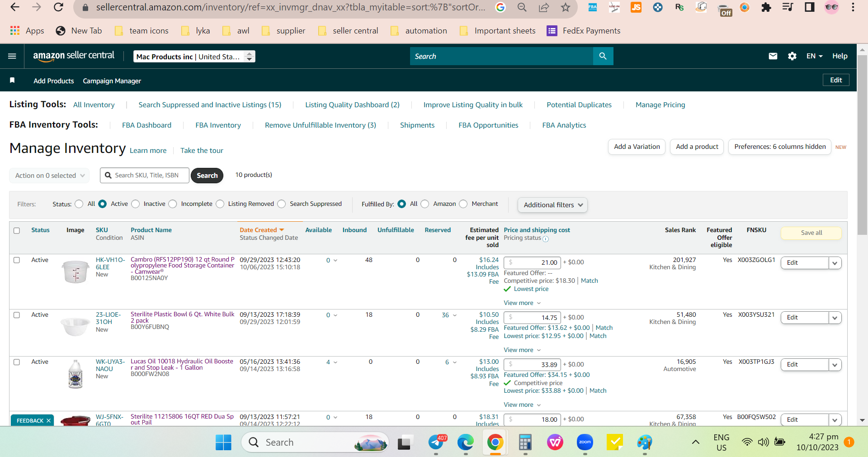
Task: Open the Calculator from the taskbar
Action: (525, 442)
